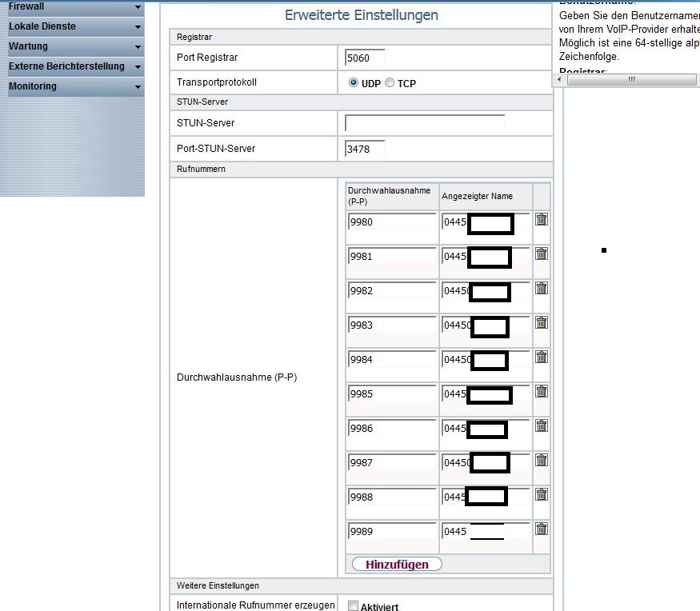Expand the Firewall menu arrow
The height and width of the screenshot is (611, 700).
pos(138,6)
